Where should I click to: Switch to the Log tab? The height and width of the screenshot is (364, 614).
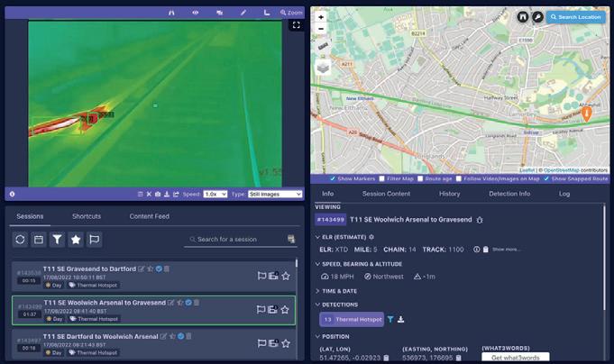[x=564, y=194]
